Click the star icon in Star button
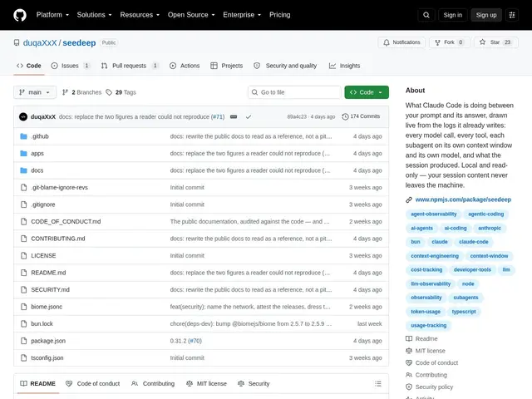Screen dimensions: 532x399 (x=482, y=42)
